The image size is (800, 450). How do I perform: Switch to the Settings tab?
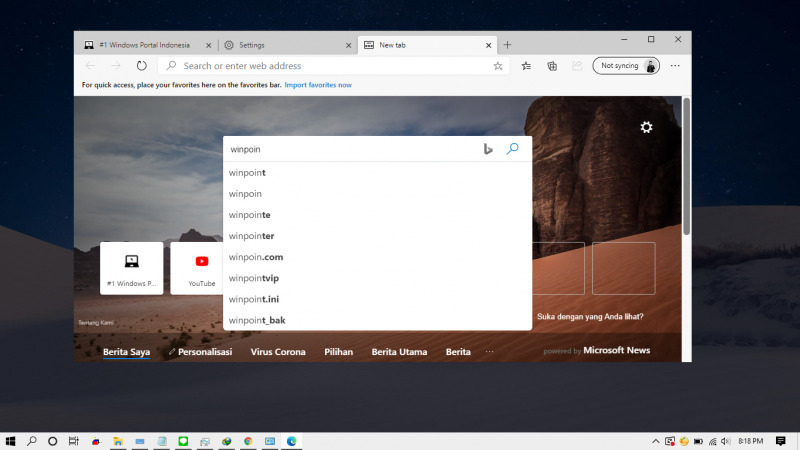pyautogui.click(x=288, y=45)
